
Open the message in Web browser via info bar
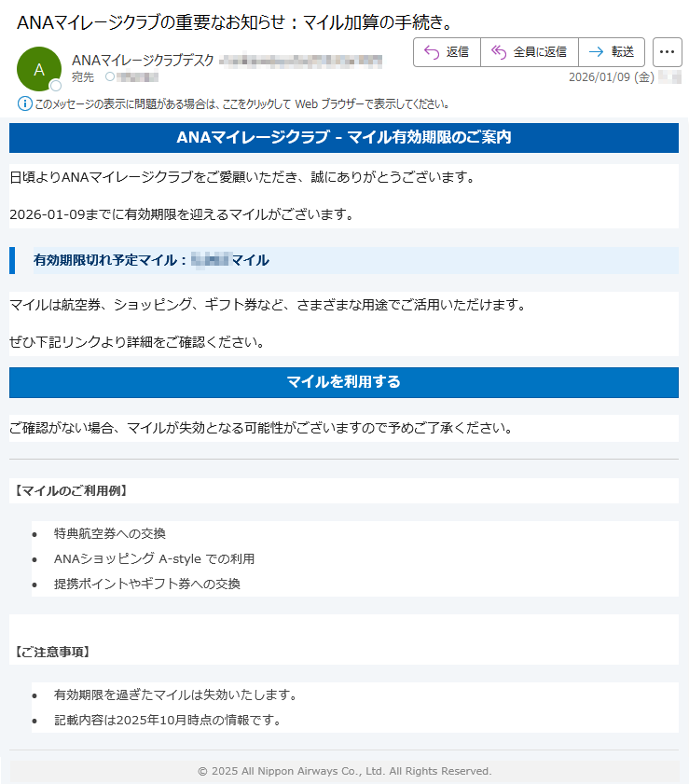(242, 103)
